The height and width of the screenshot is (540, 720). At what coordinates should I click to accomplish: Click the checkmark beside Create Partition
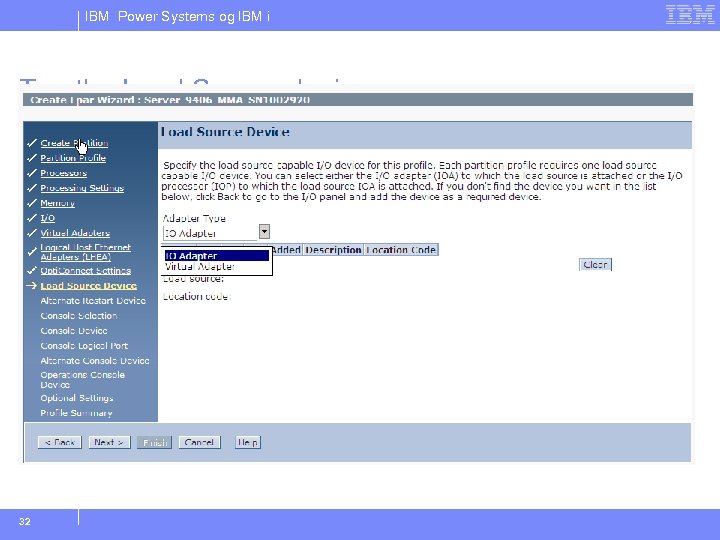pos(32,143)
